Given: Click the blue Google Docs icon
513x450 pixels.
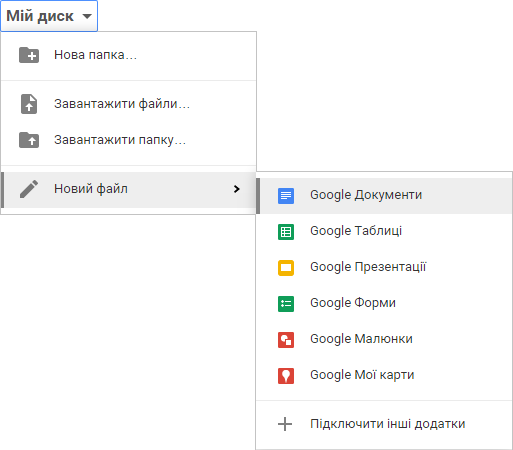Looking at the screenshot, I should pyautogui.click(x=286, y=196).
